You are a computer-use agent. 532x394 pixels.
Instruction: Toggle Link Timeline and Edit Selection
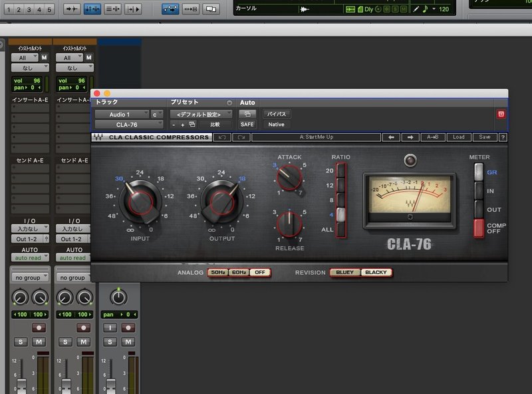[x=112, y=9]
